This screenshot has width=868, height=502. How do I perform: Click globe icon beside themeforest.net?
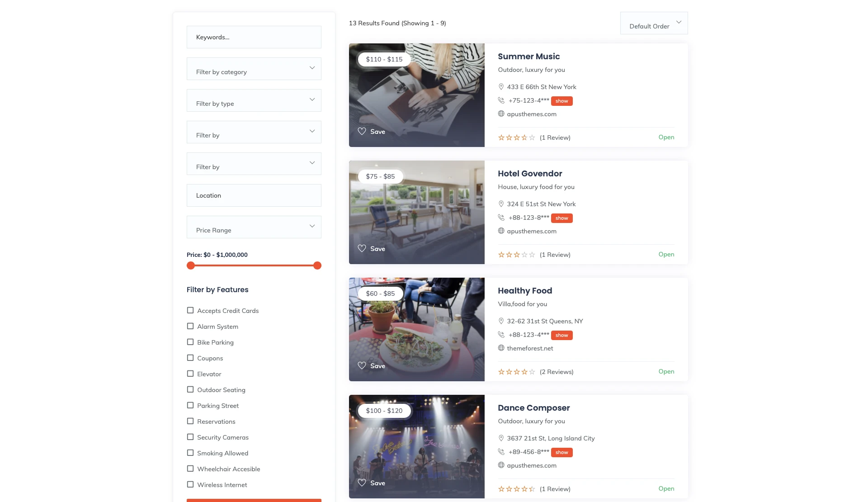[501, 348]
